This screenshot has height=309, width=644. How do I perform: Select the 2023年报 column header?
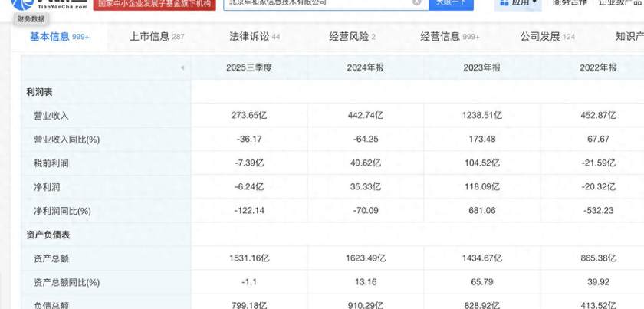[481, 68]
